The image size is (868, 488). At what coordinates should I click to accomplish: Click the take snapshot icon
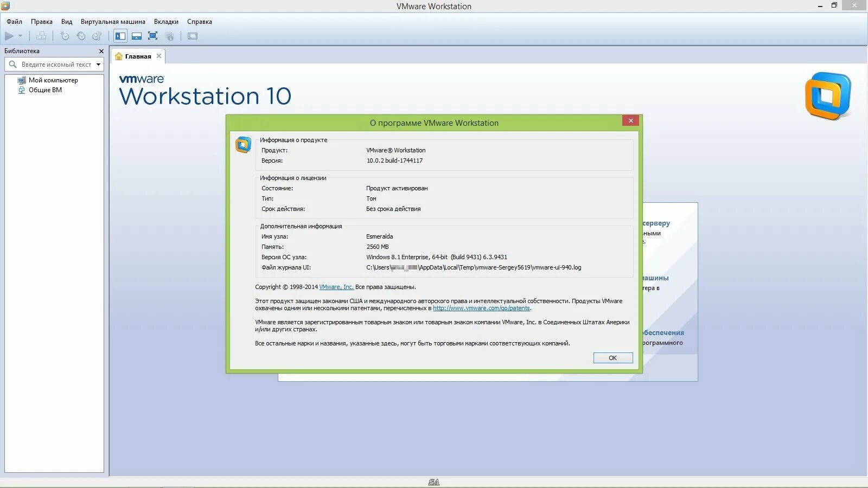(x=65, y=36)
